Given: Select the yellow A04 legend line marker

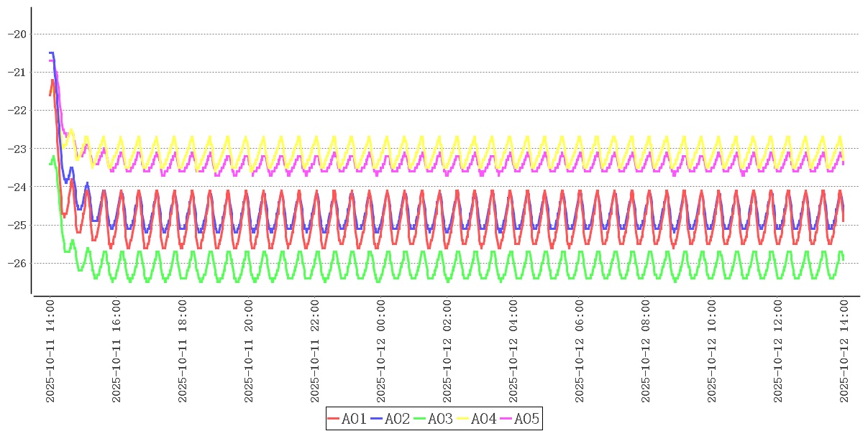Looking at the screenshot, I should (463, 419).
